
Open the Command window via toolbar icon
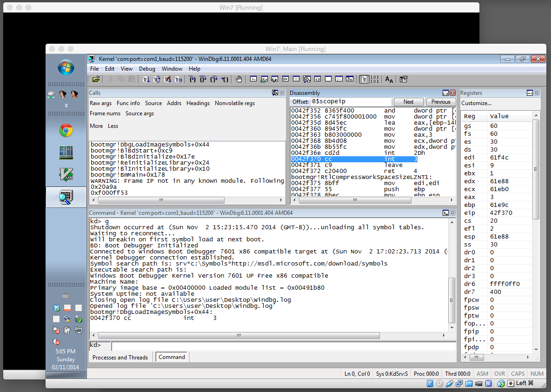click(x=253, y=79)
